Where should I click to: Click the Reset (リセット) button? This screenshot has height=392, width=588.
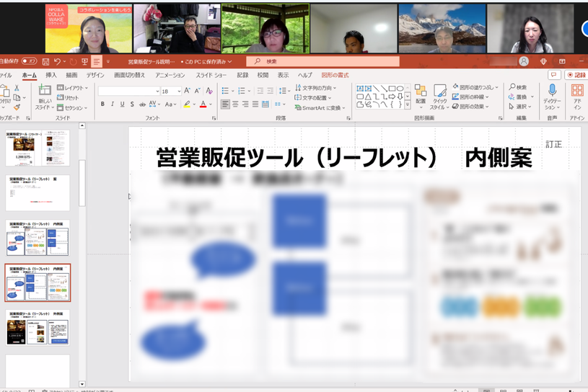[x=69, y=97]
